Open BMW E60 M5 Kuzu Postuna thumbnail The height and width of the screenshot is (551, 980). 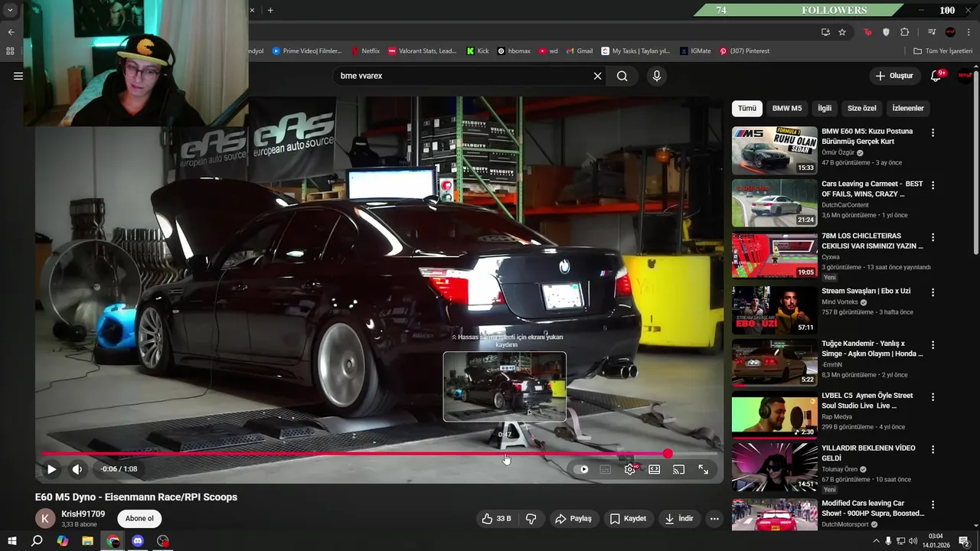[774, 151]
